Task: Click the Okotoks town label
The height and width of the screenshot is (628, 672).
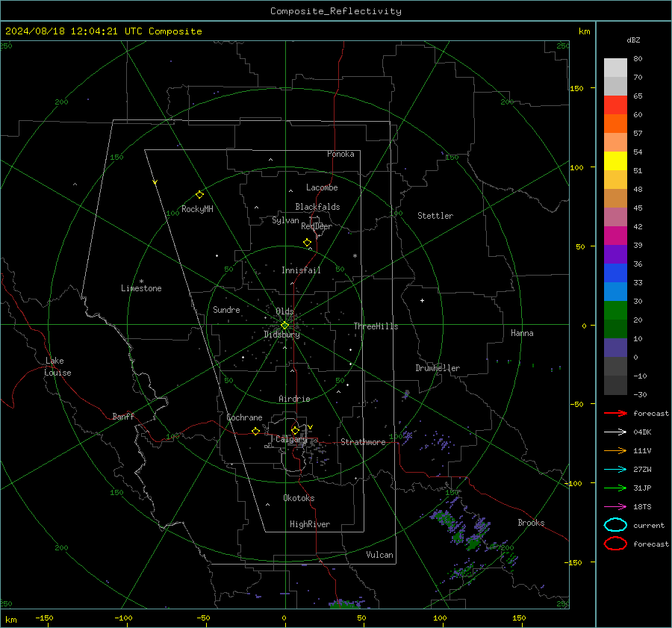Action: pyautogui.click(x=299, y=498)
